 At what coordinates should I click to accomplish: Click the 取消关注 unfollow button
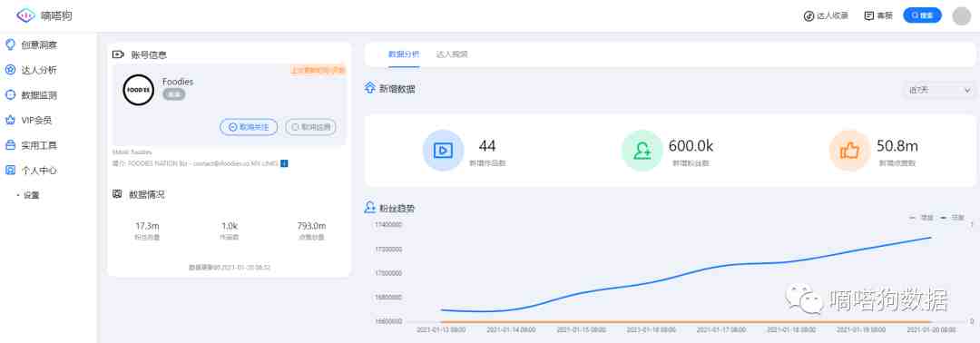[249, 127]
